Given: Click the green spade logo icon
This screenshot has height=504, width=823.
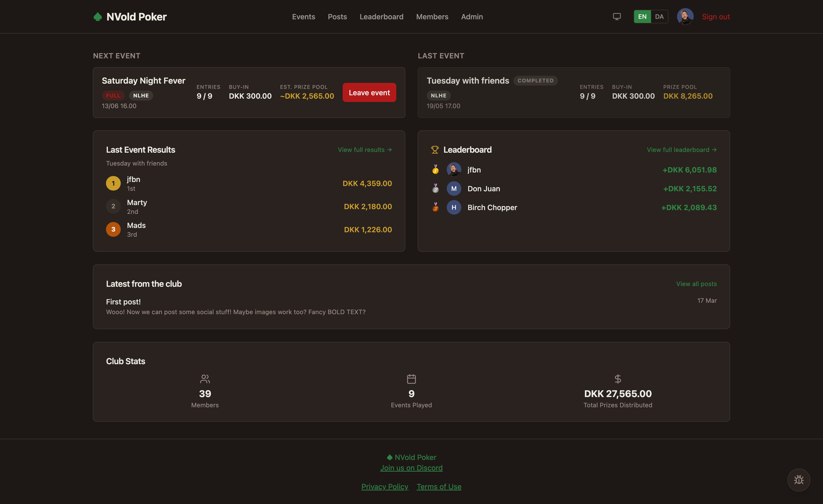Looking at the screenshot, I should point(98,17).
